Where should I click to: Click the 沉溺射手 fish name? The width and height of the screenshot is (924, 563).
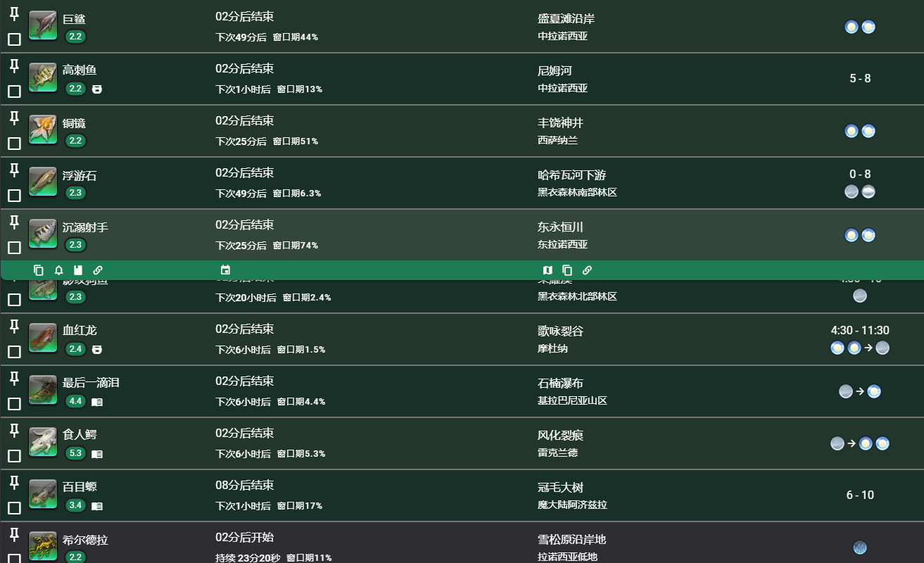tap(85, 227)
